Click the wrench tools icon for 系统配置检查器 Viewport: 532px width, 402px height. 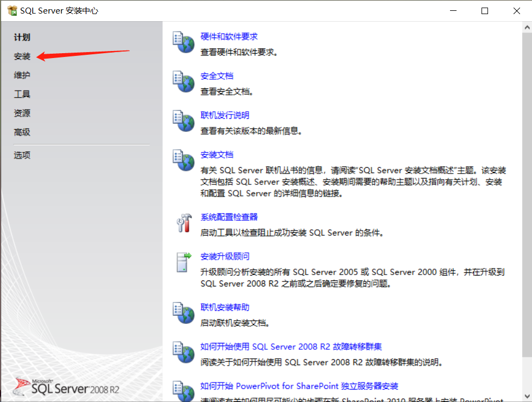pos(184,222)
